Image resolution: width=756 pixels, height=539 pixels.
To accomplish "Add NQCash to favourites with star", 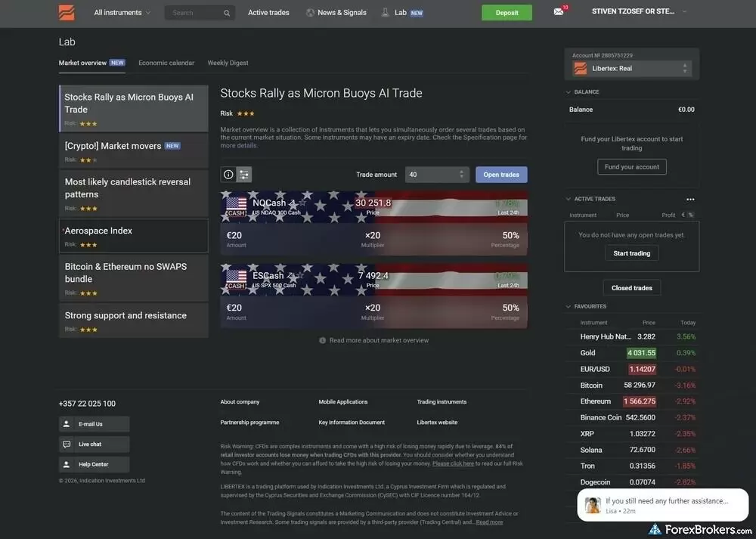I will tap(302, 203).
